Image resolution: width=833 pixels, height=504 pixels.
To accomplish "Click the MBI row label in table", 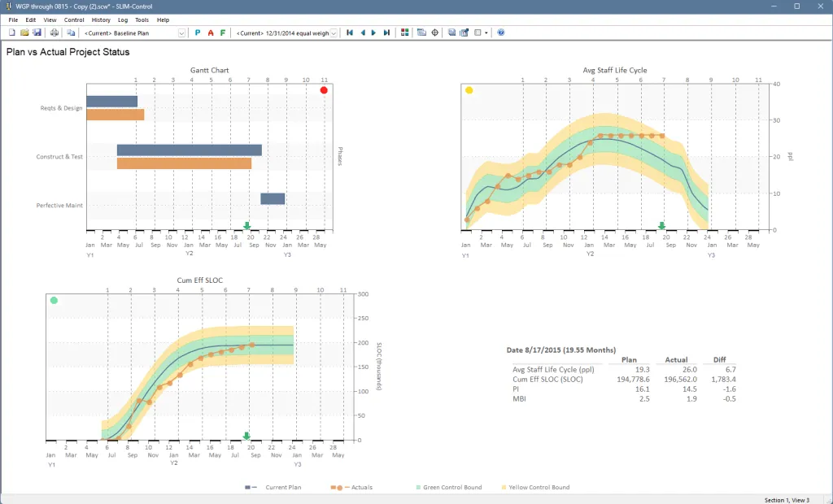I will click(x=519, y=399).
